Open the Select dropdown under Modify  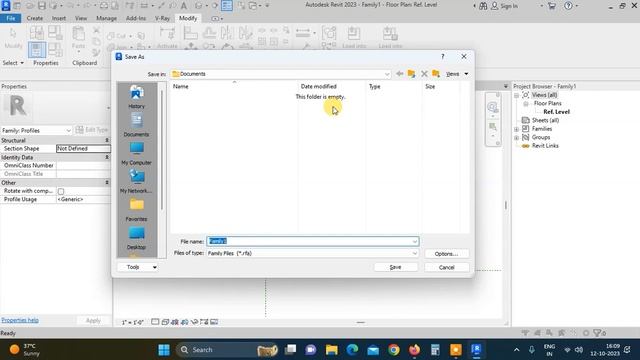(13, 63)
